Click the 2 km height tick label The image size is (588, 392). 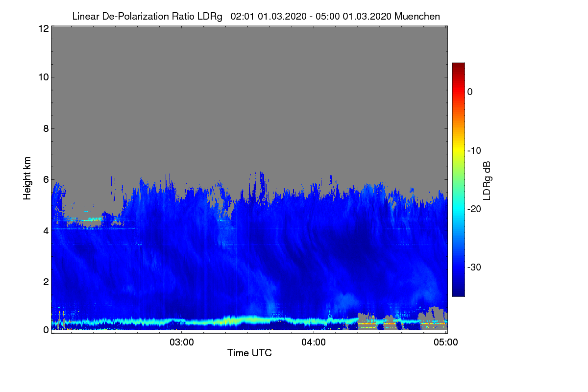click(x=45, y=282)
